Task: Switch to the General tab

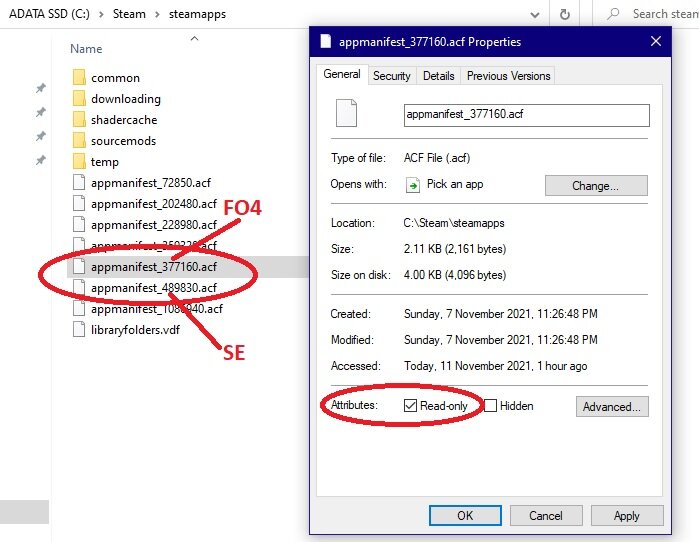Action: pos(342,74)
